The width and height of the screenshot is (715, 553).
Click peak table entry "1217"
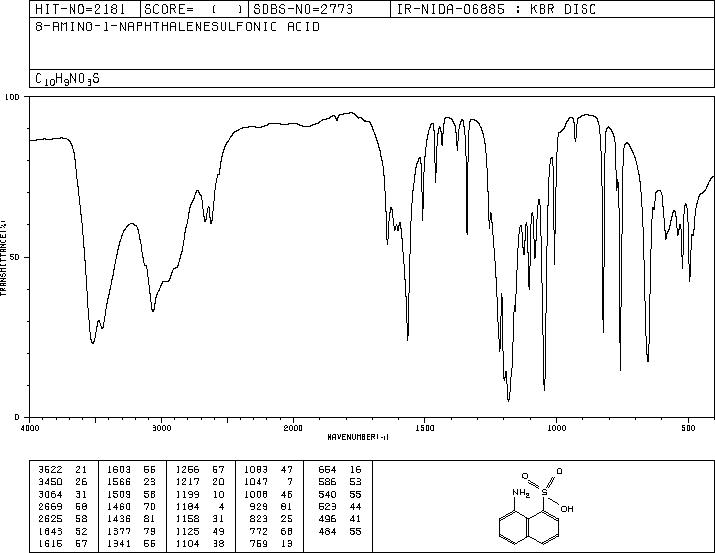pos(188,482)
